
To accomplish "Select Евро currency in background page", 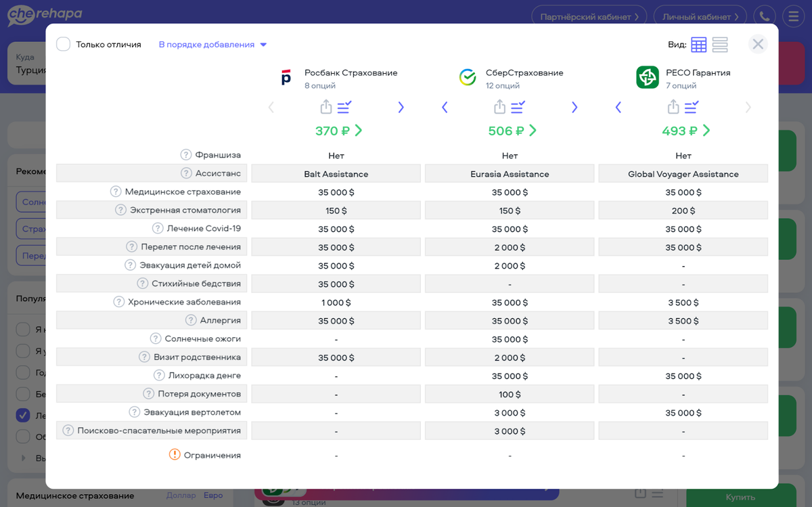I will click(213, 495).
